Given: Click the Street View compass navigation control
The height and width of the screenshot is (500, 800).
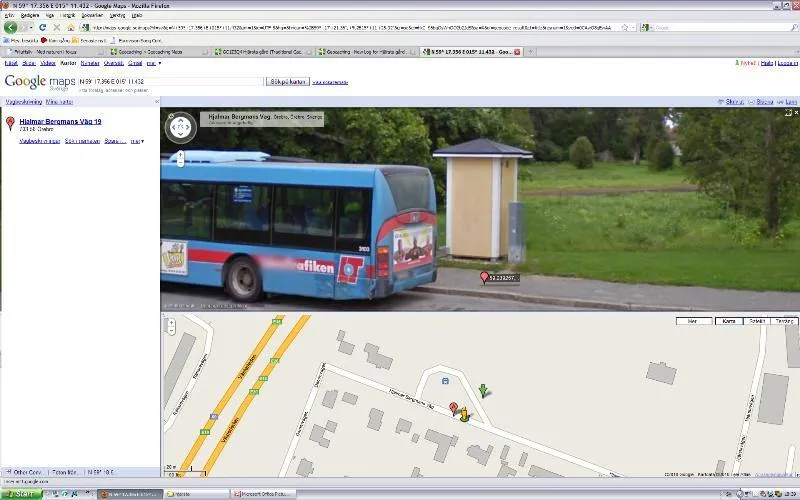Looking at the screenshot, I should (x=180, y=127).
